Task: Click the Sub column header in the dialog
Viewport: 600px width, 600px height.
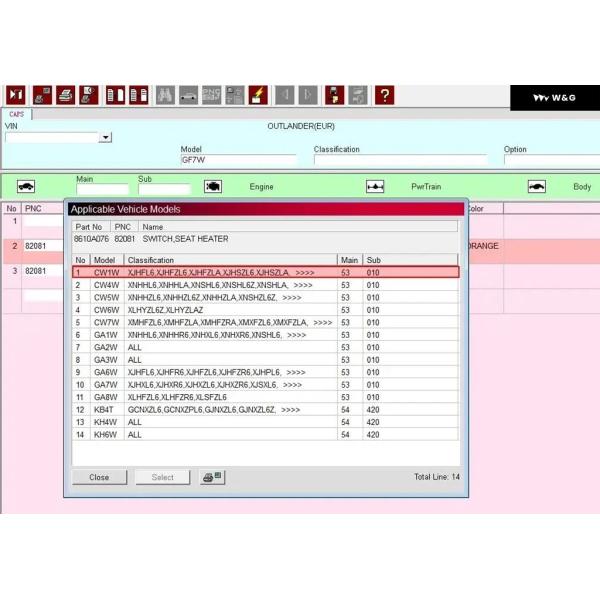Action: point(410,260)
